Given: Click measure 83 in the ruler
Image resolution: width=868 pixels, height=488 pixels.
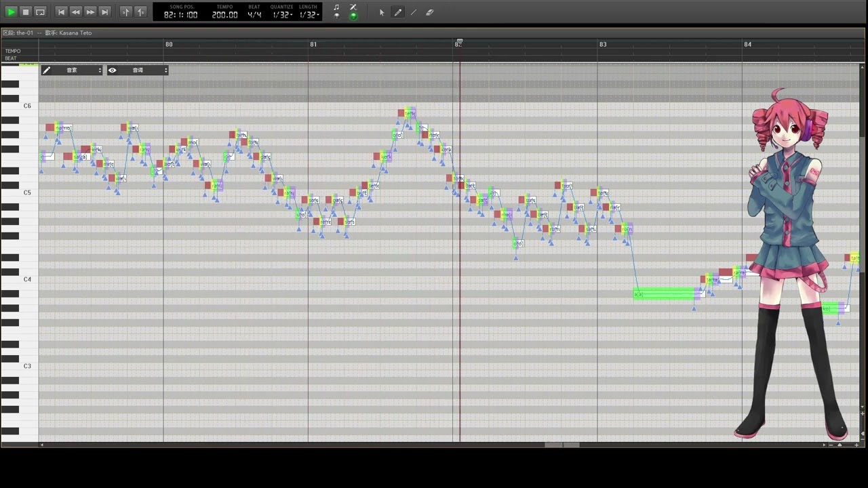Looking at the screenshot, I should pyautogui.click(x=603, y=45).
